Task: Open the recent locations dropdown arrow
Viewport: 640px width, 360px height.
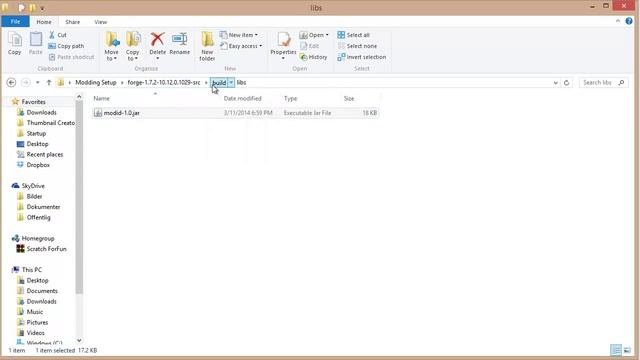Action: pyautogui.click(x=38, y=82)
